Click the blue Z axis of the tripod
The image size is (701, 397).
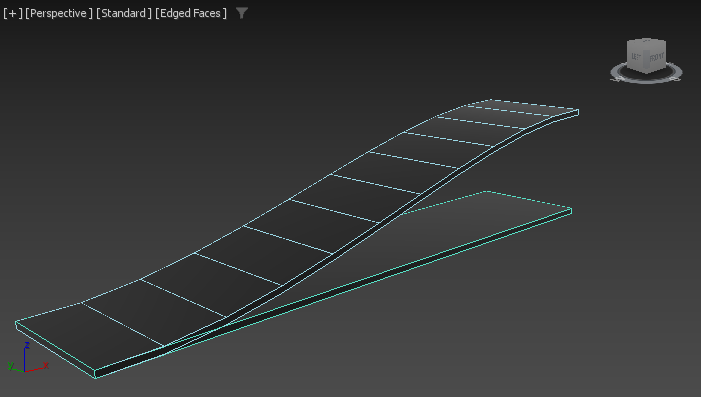[x=25, y=359]
